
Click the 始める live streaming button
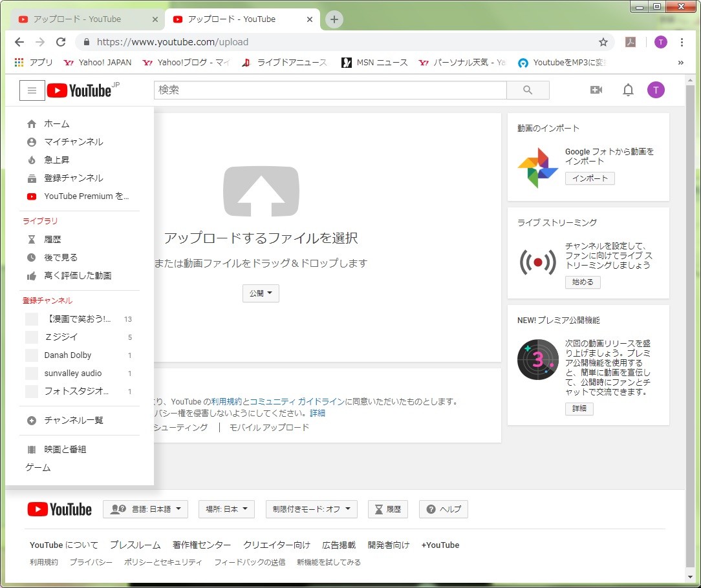coord(583,282)
